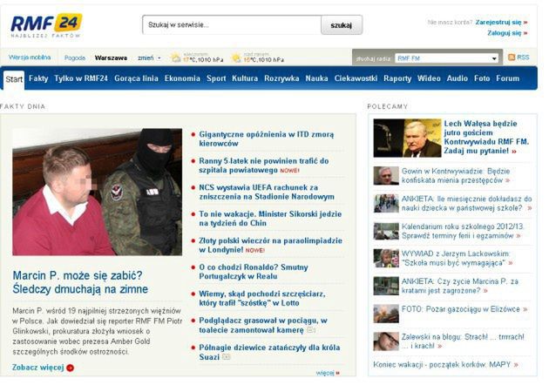Open the Ciekawostki section
The width and height of the screenshot is (549, 392).
point(356,78)
